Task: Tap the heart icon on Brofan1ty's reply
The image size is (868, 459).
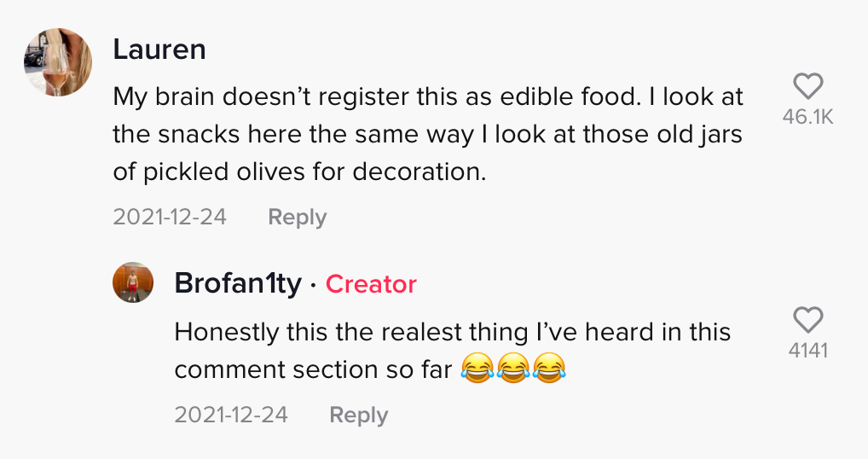Action: pos(808,319)
